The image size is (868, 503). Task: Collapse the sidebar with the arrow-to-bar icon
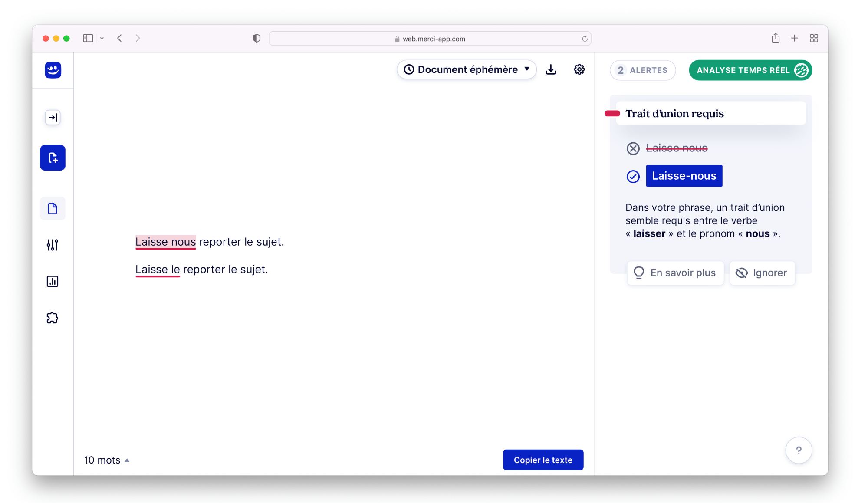click(53, 117)
